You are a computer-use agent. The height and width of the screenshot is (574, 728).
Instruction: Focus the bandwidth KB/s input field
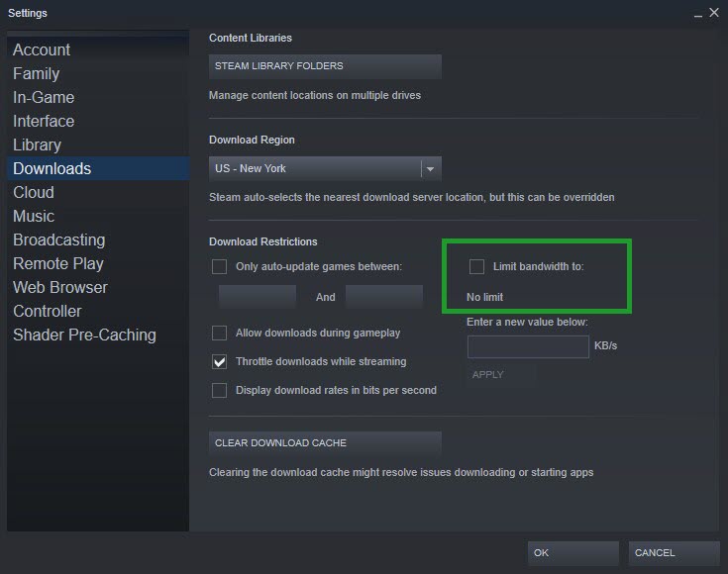[528, 346]
